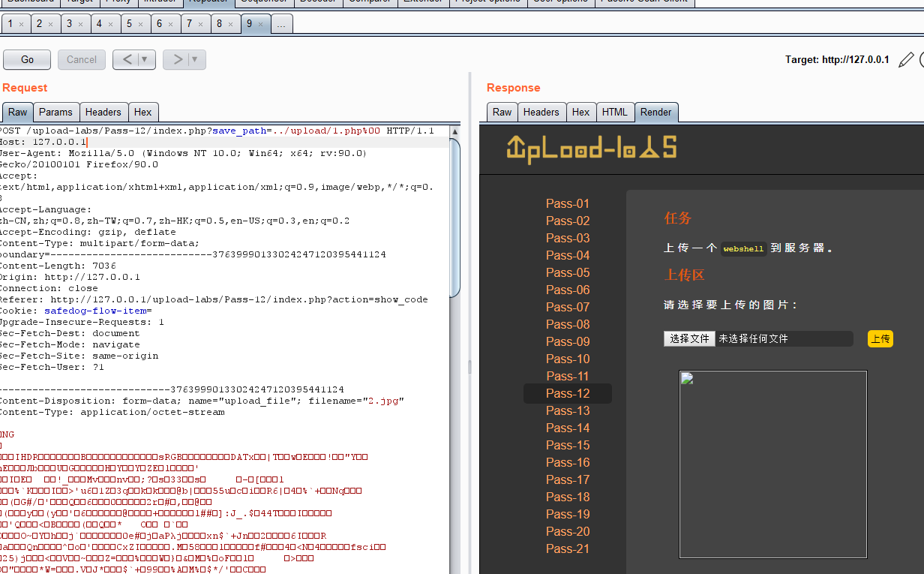Go back to previous request with < arrow
Image resolution: width=924 pixels, height=574 pixels.
[x=127, y=59]
